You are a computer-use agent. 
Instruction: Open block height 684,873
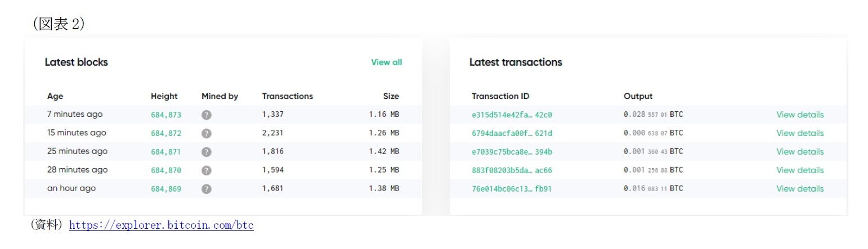pos(166,115)
